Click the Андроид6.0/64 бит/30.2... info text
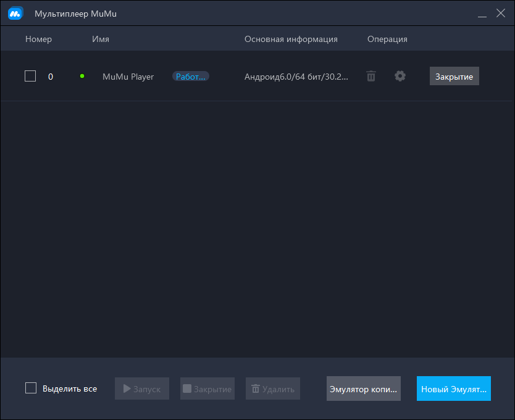The image size is (515, 420). coord(296,77)
